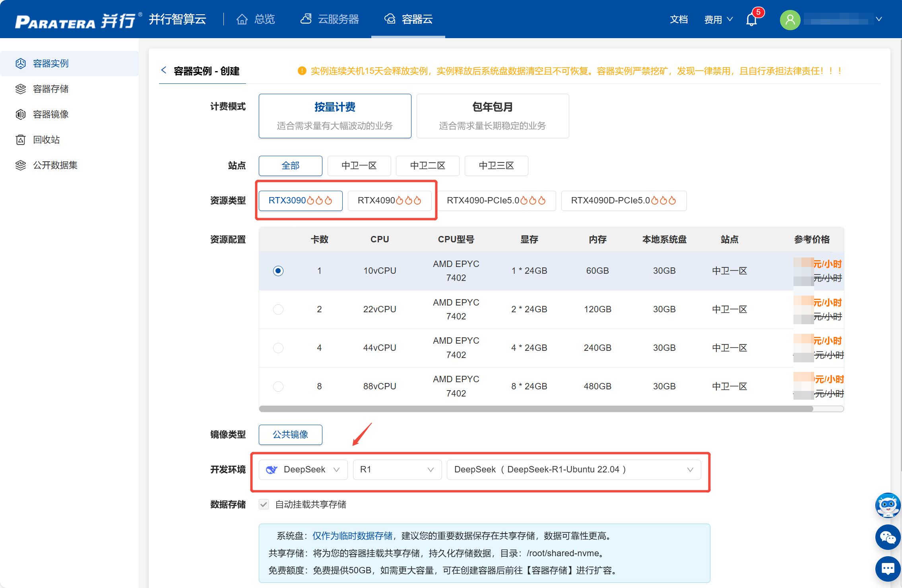This screenshot has height=588, width=902.
Task: Open 容器实例 in the sidebar
Action: point(70,64)
